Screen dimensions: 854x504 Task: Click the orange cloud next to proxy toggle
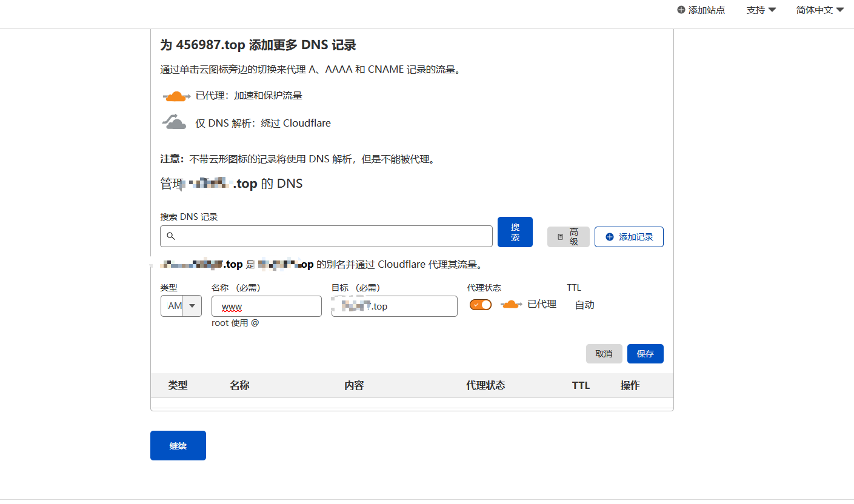(512, 305)
